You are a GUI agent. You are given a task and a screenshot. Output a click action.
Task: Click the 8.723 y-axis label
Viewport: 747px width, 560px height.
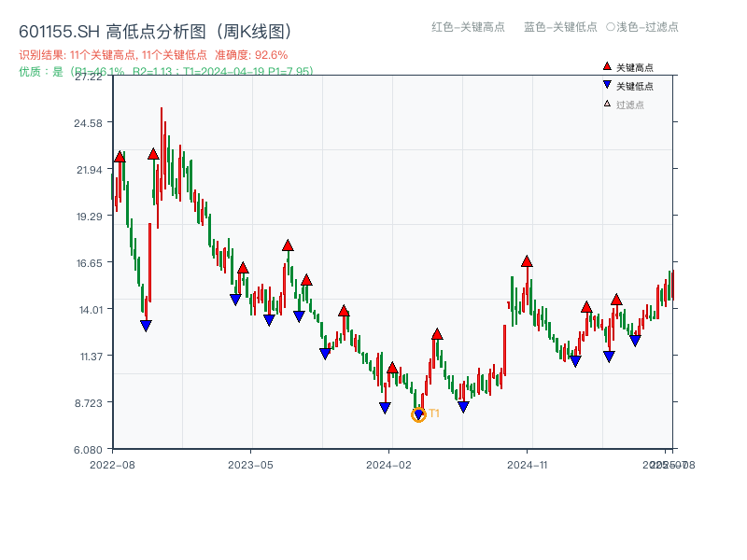tap(89, 403)
